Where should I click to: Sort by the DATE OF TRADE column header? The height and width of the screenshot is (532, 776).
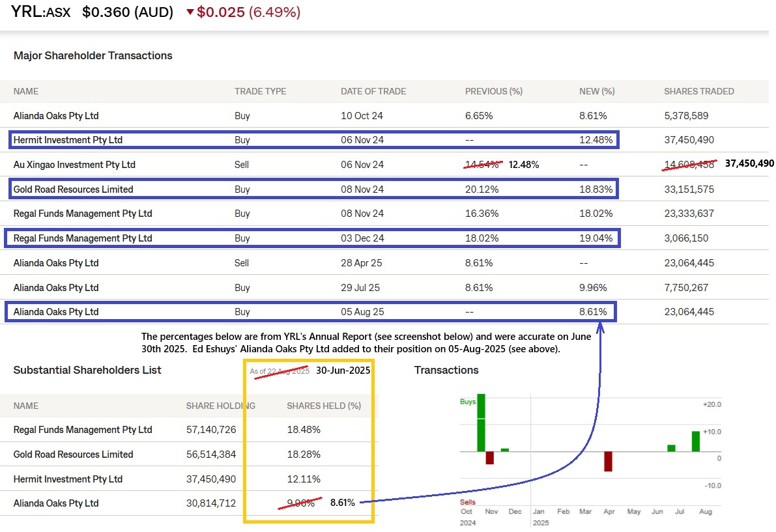pos(373,91)
